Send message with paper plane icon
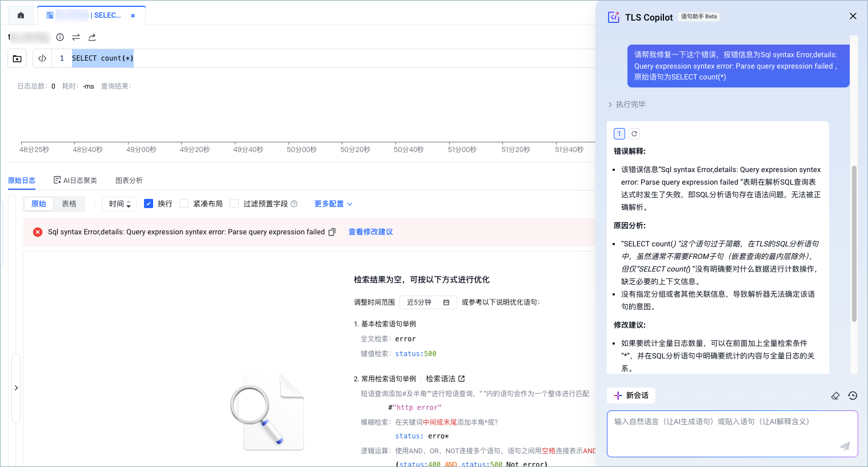868x467 pixels. (x=845, y=446)
